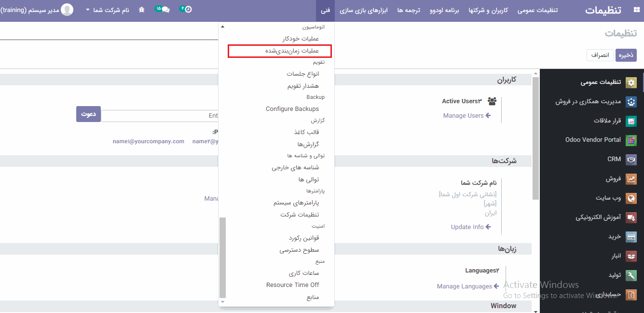Click the invite email input field

click(160, 116)
